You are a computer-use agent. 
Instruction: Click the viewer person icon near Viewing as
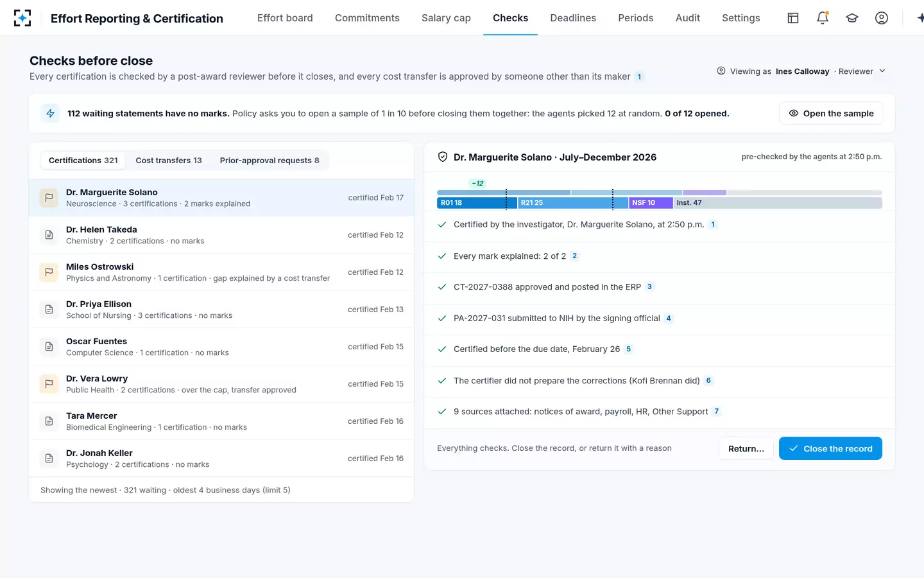click(x=721, y=71)
